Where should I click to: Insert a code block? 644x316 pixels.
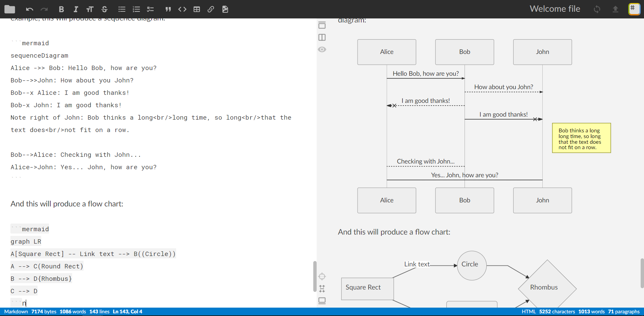click(182, 9)
